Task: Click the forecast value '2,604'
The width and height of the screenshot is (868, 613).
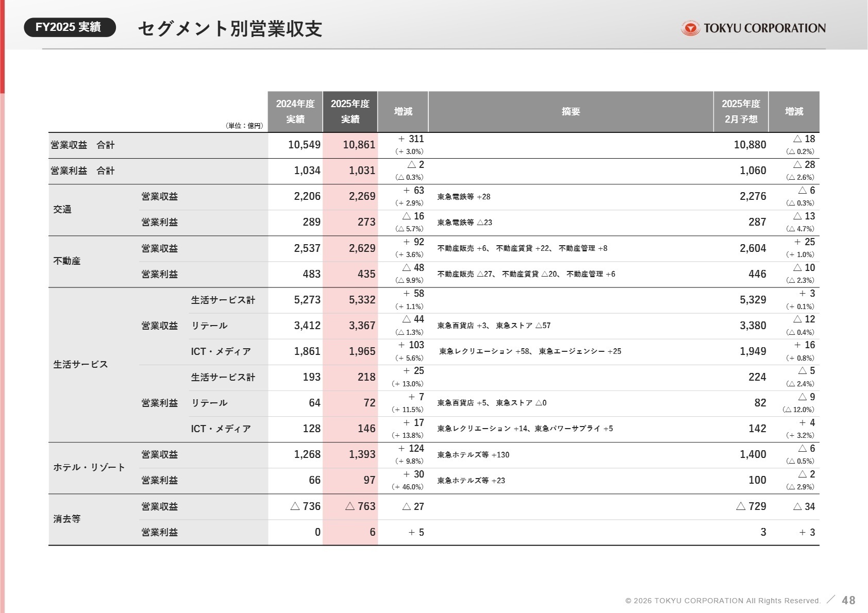Action: coord(753,248)
